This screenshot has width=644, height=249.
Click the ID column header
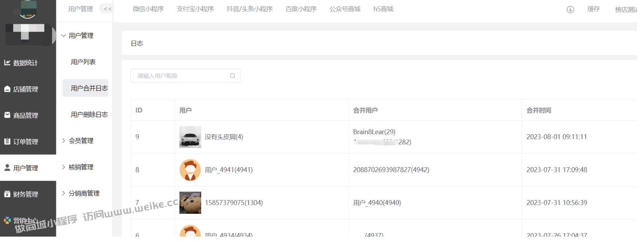[x=139, y=110]
